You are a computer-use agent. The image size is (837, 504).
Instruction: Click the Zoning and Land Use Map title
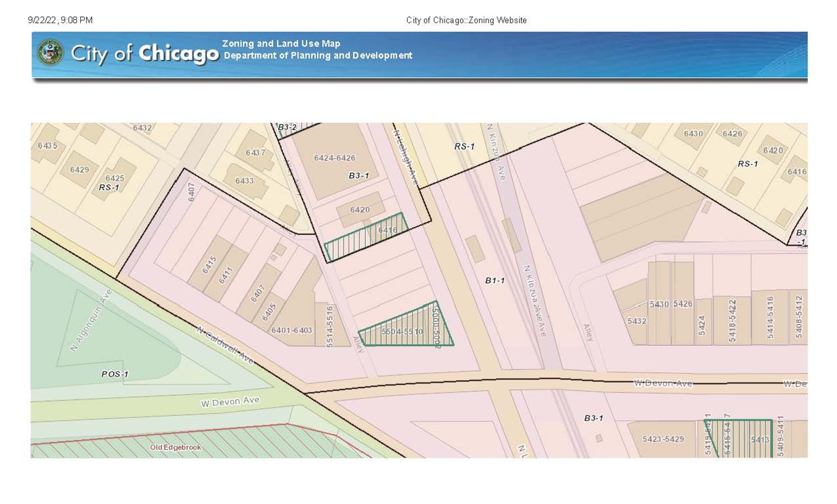coord(281,43)
